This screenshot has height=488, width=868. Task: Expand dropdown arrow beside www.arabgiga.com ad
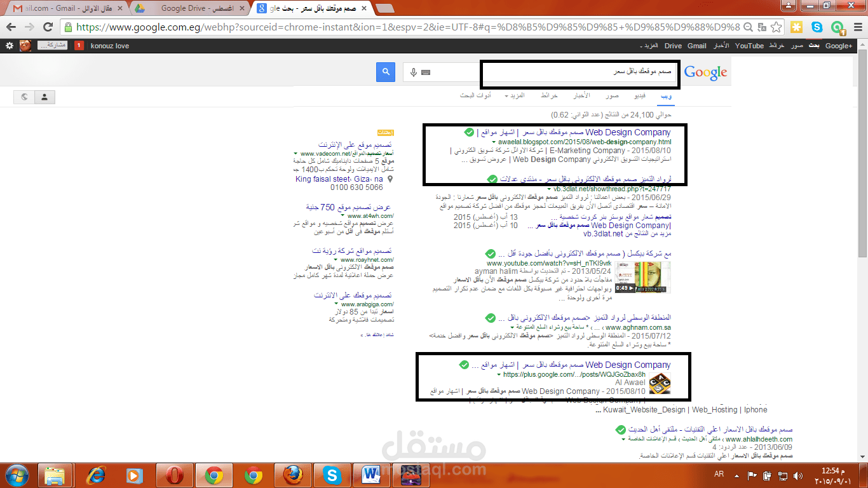pos(336,304)
